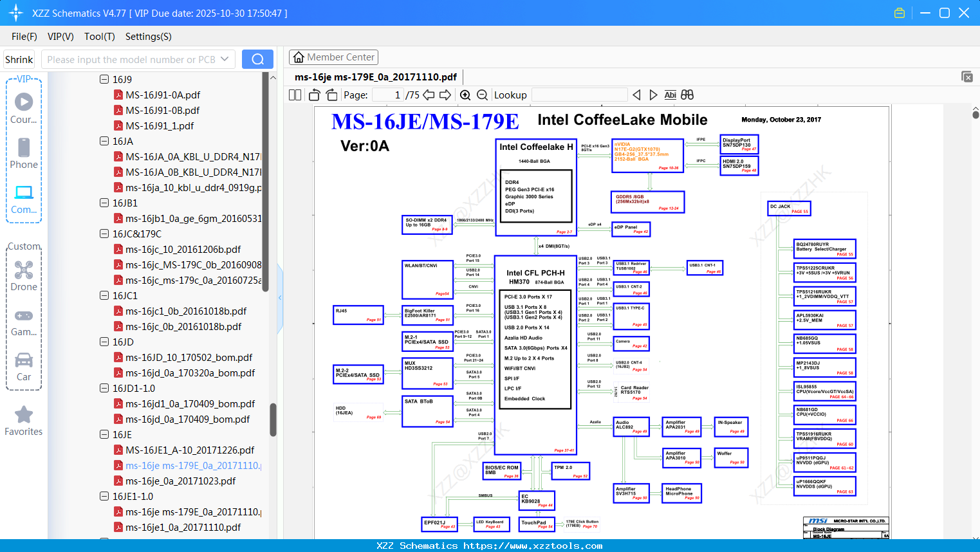Collapse the 16JA folder node

coord(104,141)
